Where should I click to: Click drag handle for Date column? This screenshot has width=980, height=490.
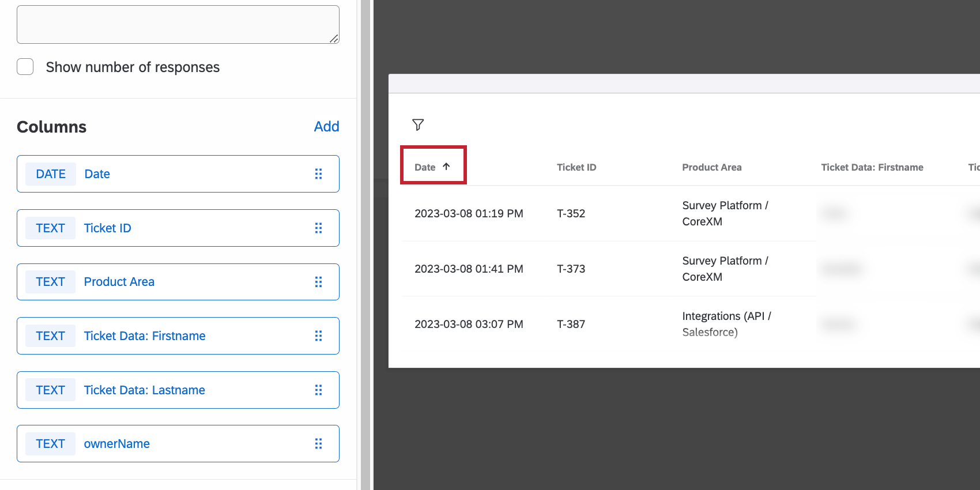point(318,174)
